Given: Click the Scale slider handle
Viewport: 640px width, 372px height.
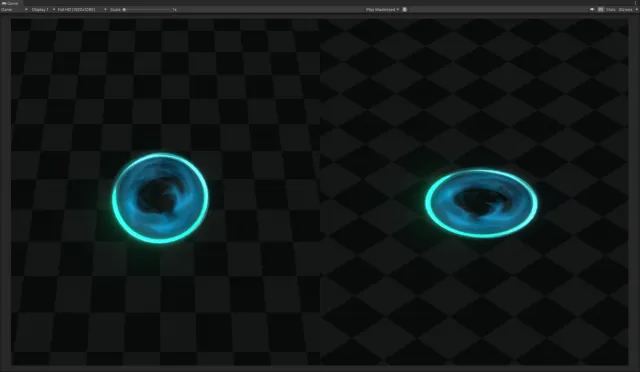Looking at the screenshot, I should click(124, 9).
